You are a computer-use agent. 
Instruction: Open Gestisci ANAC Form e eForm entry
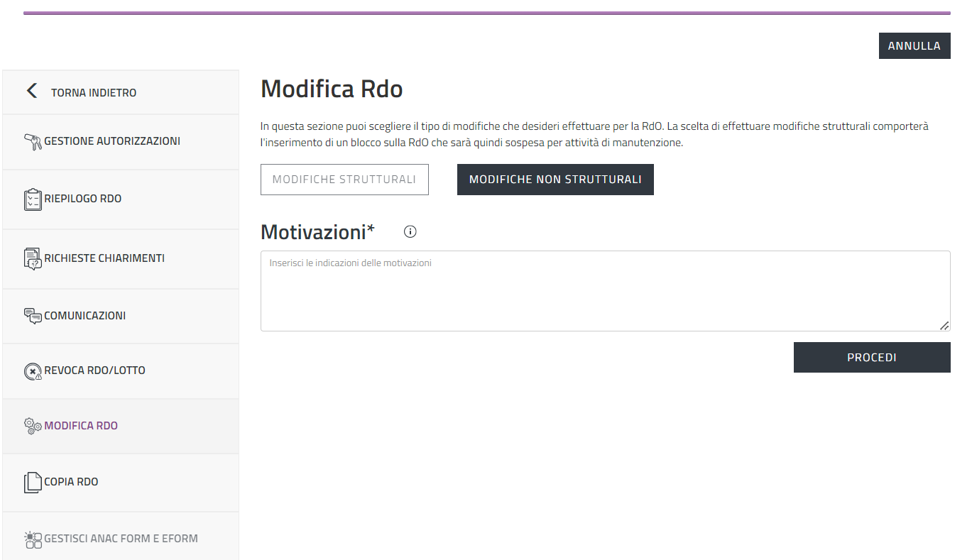coord(121,539)
